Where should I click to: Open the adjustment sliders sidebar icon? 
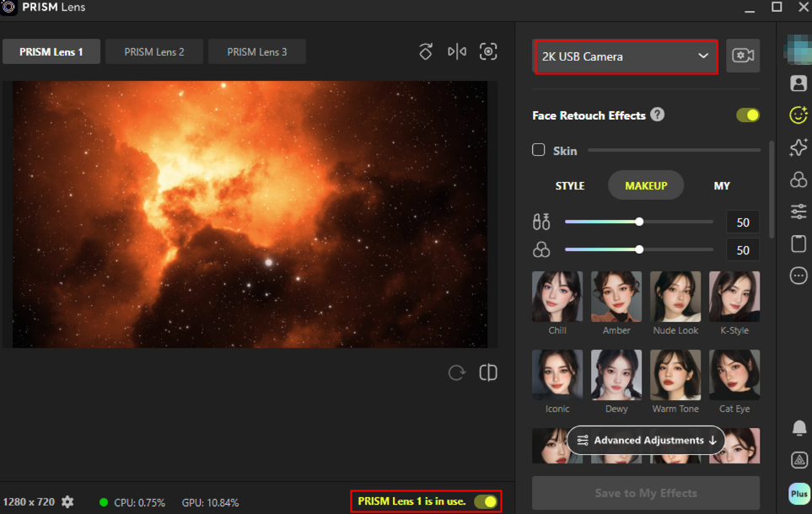click(x=798, y=211)
